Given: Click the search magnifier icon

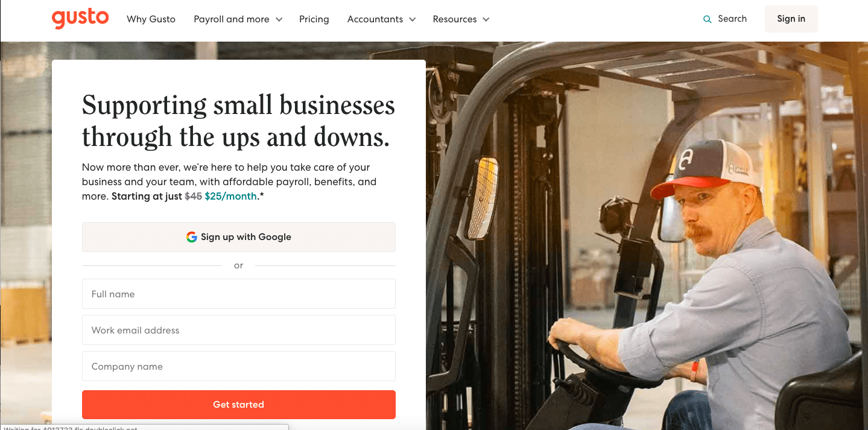Looking at the screenshot, I should [x=708, y=19].
